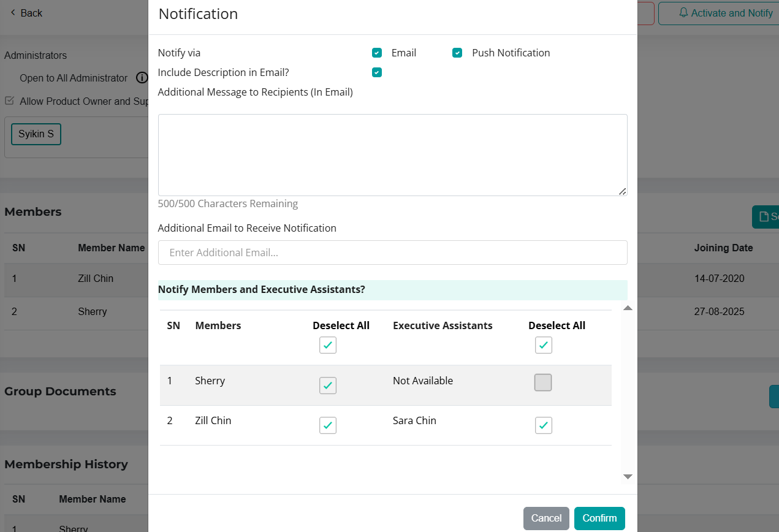Click the Members column header in the dialog
The image size is (779, 532).
point(218,325)
